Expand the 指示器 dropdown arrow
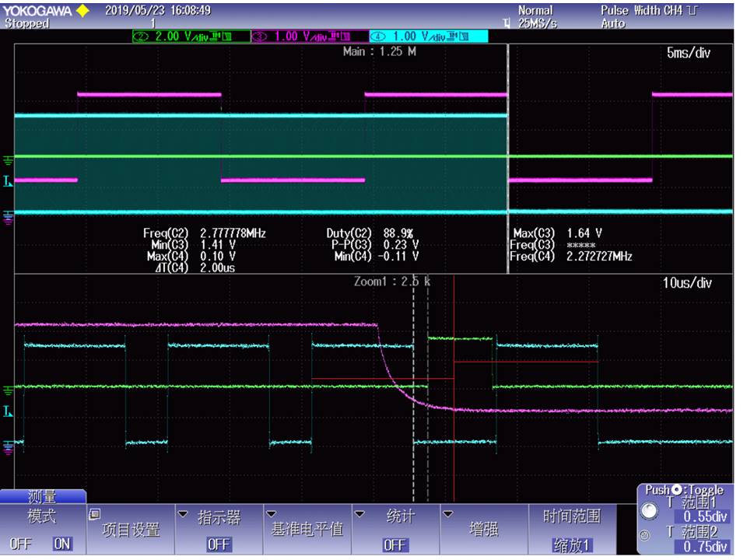747x560 pixels. pyautogui.click(x=183, y=514)
